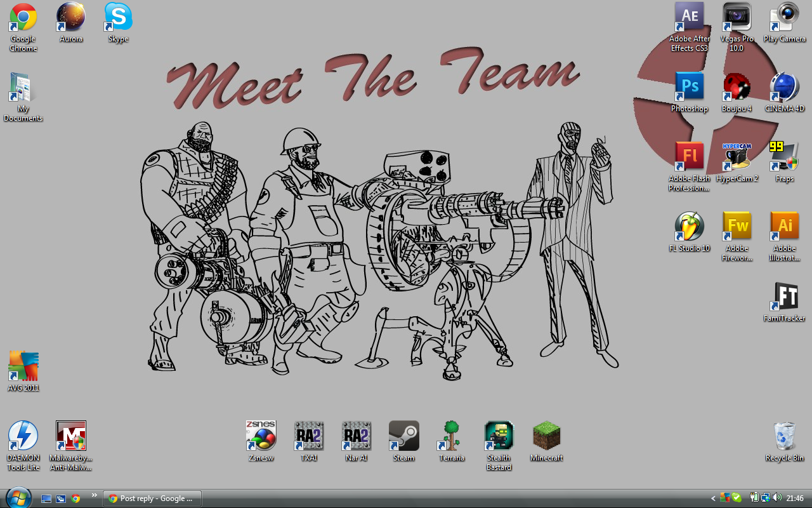The width and height of the screenshot is (812, 508).
Task: Click the volume speaker tray icon
Action: tap(777, 498)
